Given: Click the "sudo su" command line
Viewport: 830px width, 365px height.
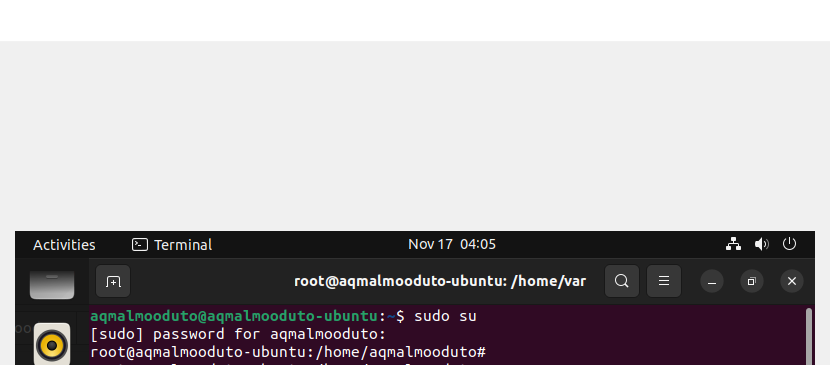Looking at the screenshot, I should (x=283, y=316).
